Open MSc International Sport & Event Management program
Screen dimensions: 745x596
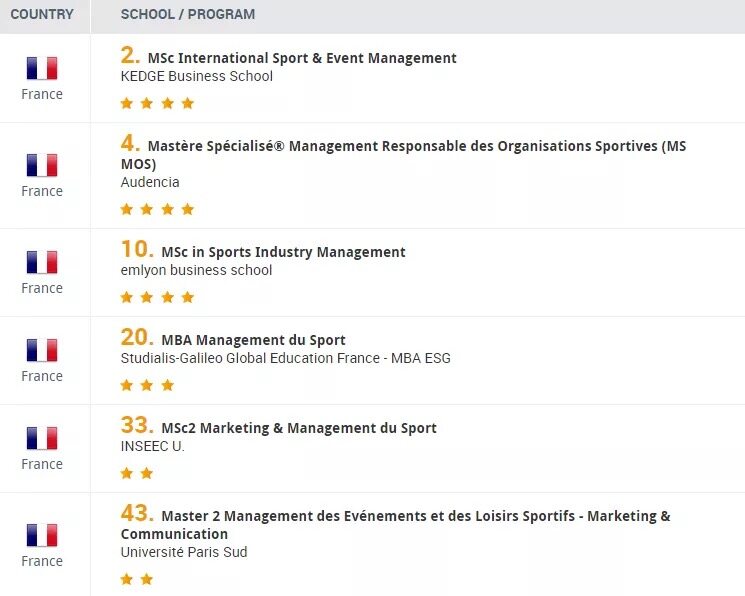(x=302, y=58)
